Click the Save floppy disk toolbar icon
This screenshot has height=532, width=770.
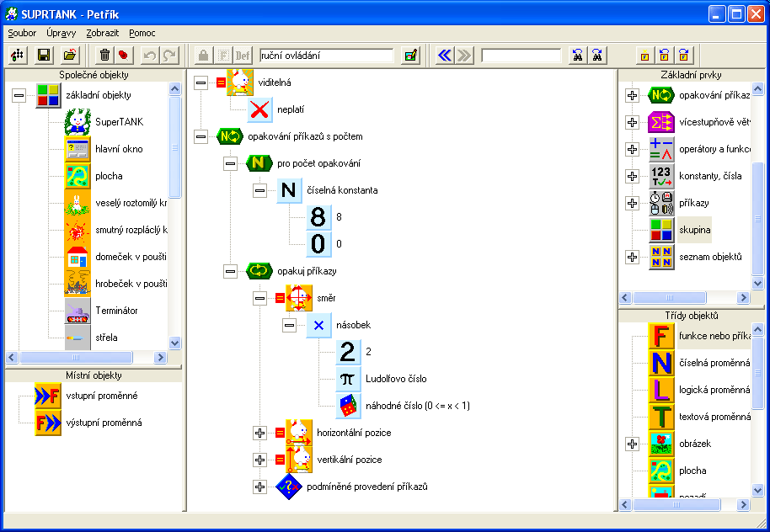tap(44, 56)
